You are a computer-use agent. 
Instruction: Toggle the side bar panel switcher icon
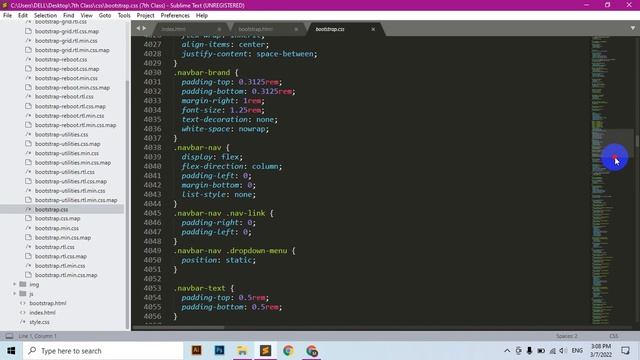[9, 336]
